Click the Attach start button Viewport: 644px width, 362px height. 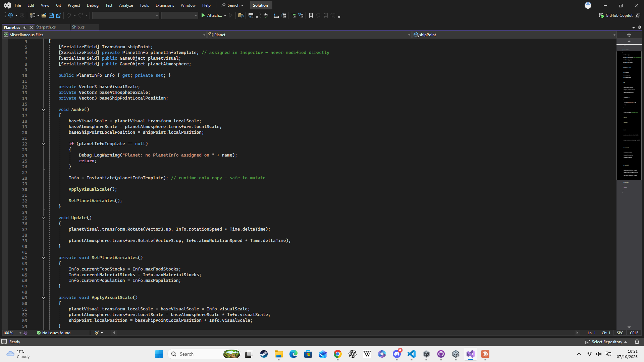[x=211, y=15]
